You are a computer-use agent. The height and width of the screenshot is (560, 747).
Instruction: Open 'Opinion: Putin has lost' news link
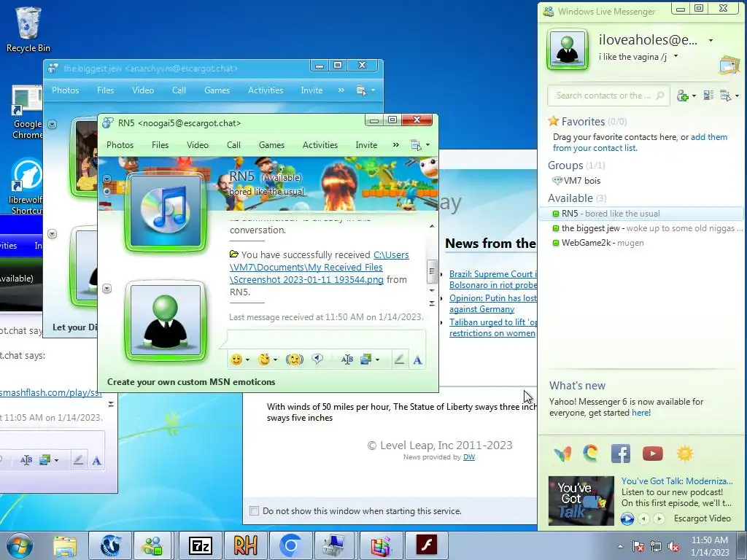[x=493, y=303]
